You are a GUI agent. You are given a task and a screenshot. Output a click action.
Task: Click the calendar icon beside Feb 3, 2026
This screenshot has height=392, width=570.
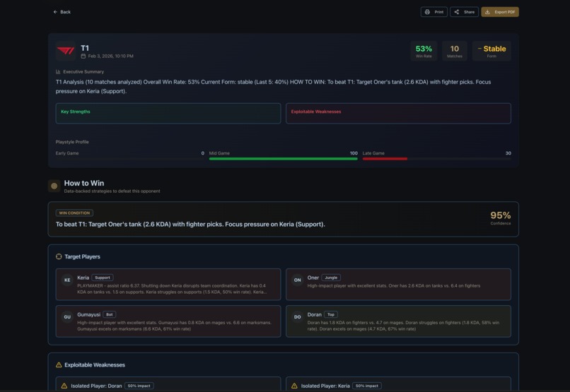pyautogui.click(x=83, y=57)
